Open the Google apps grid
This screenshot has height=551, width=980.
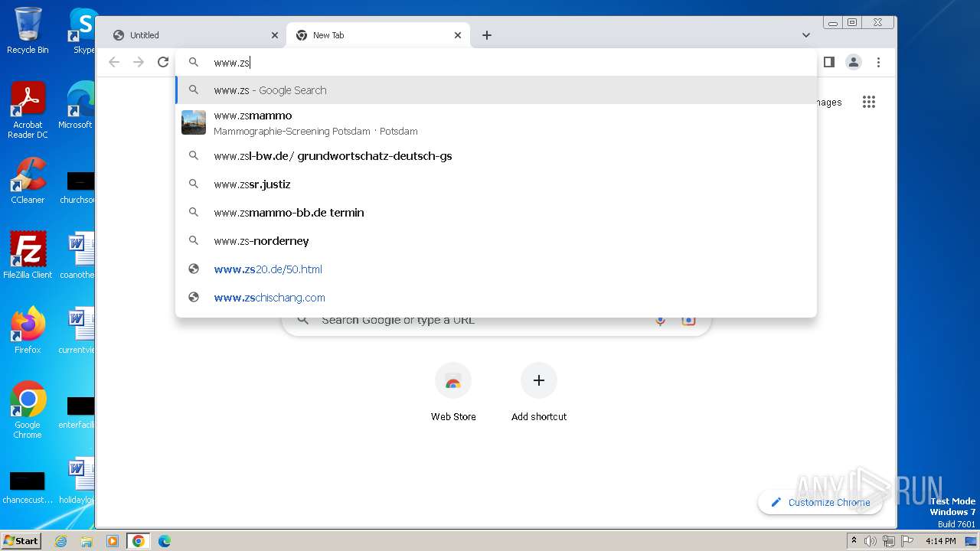tap(868, 102)
